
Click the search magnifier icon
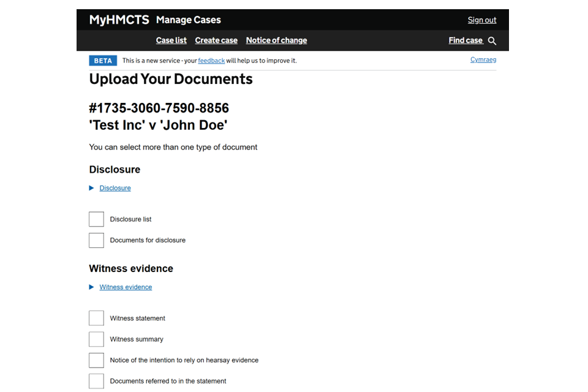pyautogui.click(x=492, y=41)
